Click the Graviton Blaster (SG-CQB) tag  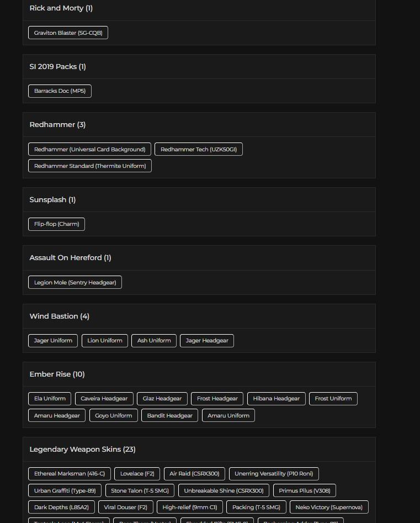pos(68,33)
